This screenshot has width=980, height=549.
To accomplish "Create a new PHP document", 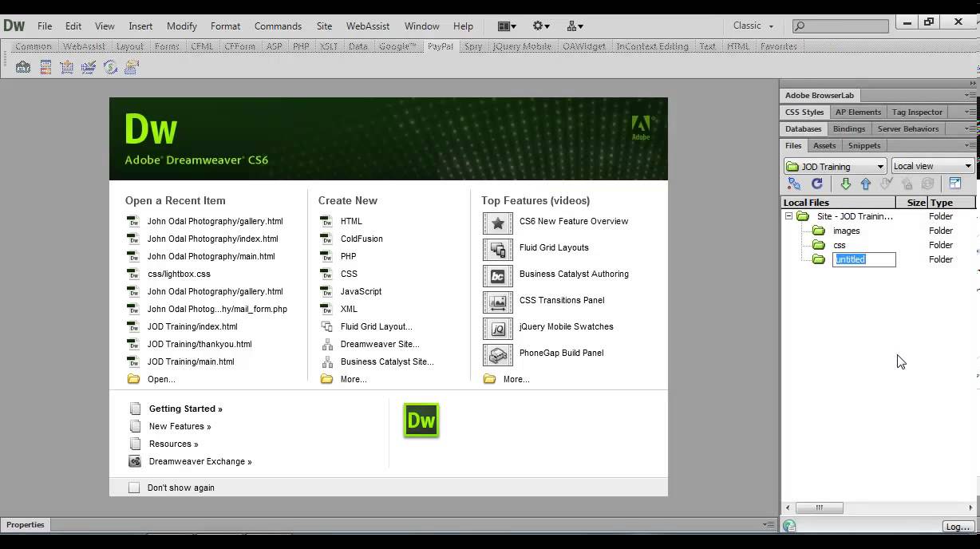I will click(x=348, y=256).
